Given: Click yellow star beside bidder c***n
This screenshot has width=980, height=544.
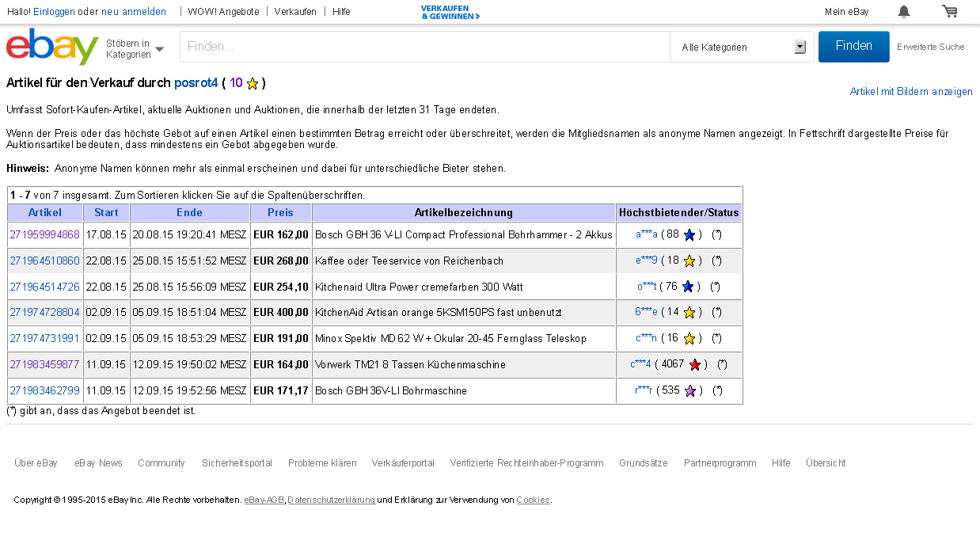Looking at the screenshot, I should click(689, 339).
